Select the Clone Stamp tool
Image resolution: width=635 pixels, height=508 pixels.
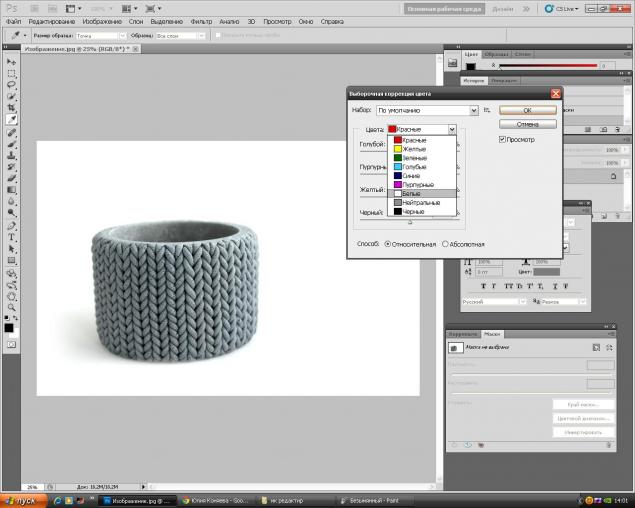[11, 156]
